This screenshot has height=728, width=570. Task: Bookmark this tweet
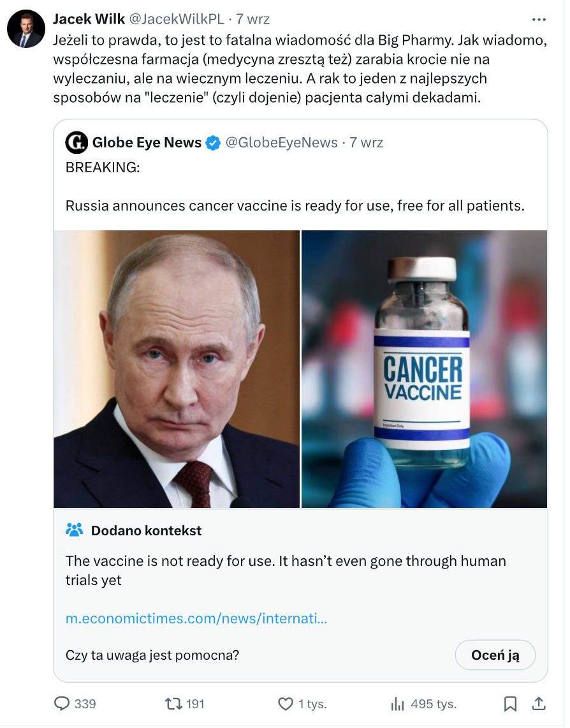510,704
